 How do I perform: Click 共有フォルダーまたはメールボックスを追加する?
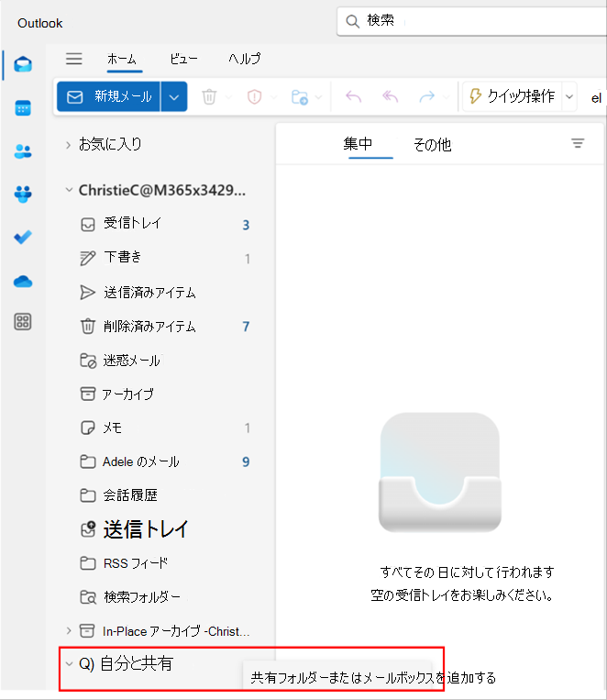(373, 678)
